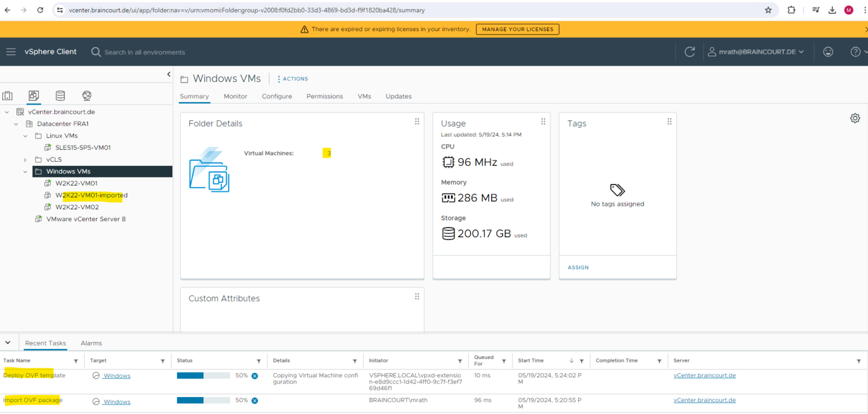Select the VMs and Templates view icon
868x414 pixels.
click(33, 96)
